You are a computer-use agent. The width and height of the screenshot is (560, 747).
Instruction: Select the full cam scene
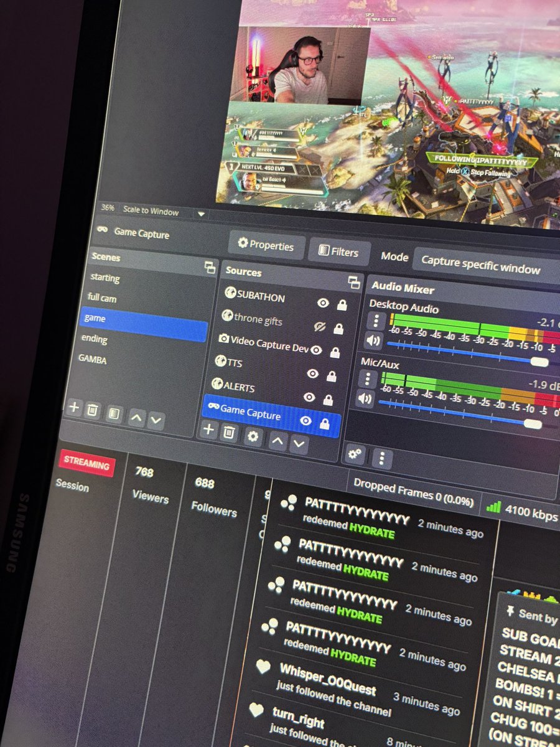(x=102, y=298)
